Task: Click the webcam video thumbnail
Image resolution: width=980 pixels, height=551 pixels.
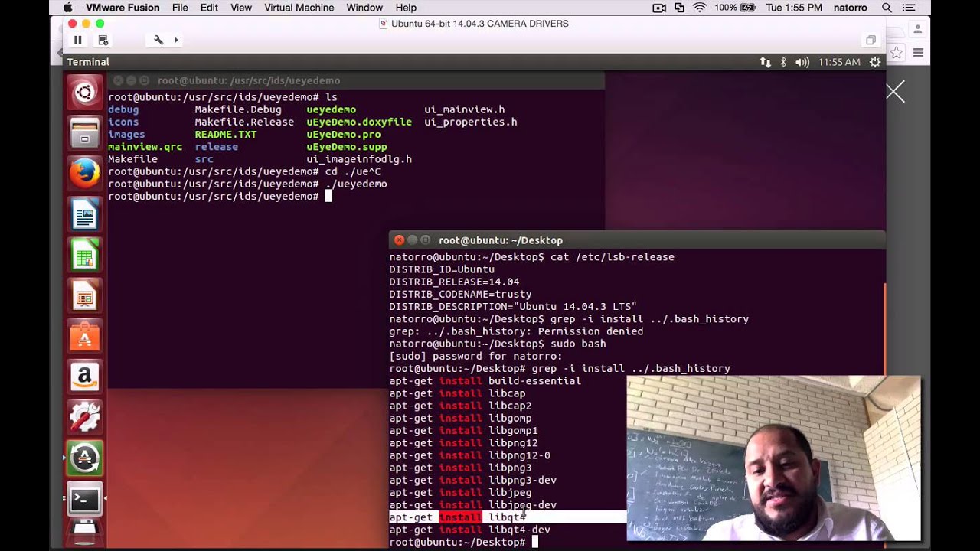Action: (x=774, y=458)
